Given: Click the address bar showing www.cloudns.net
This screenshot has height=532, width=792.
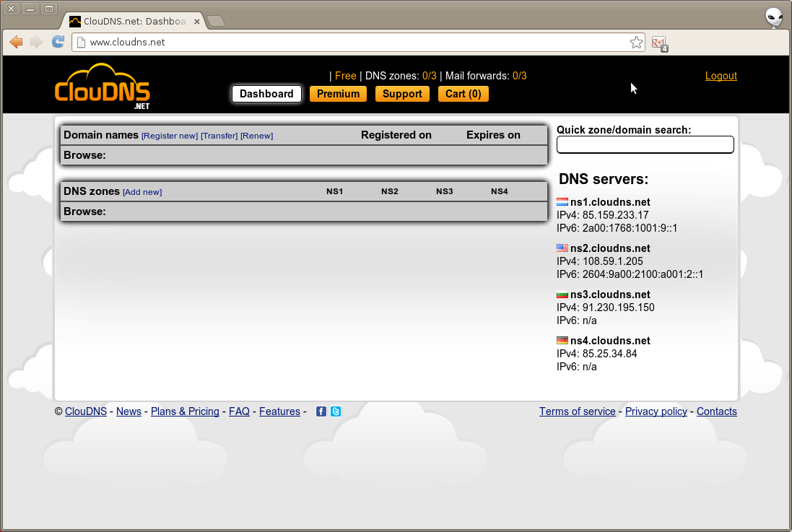Looking at the screenshot, I should pyautogui.click(x=357, y=43).
